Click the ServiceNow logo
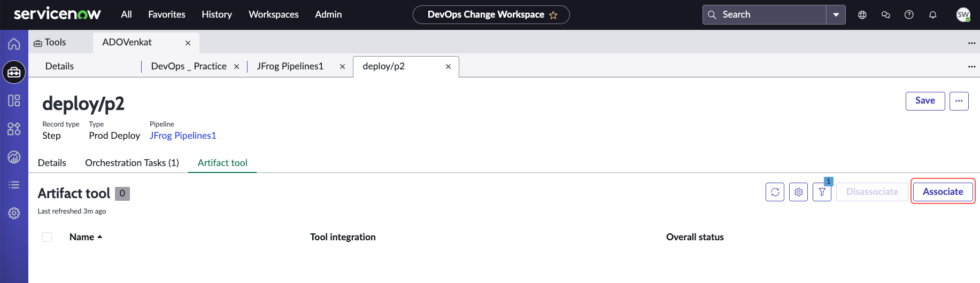This screenshot has width=980, height=283. (57, 14)
